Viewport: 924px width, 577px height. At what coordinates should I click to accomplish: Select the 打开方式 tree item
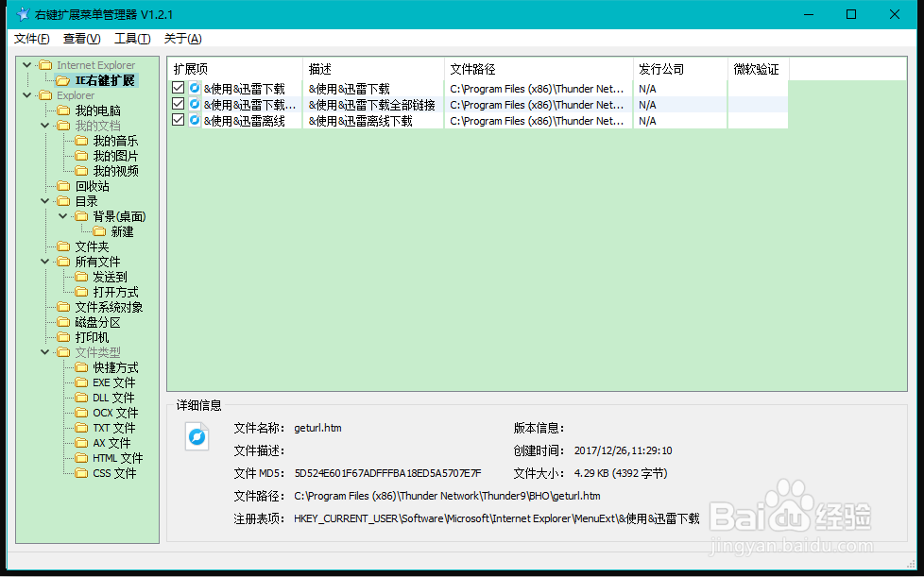coord(116,292)
